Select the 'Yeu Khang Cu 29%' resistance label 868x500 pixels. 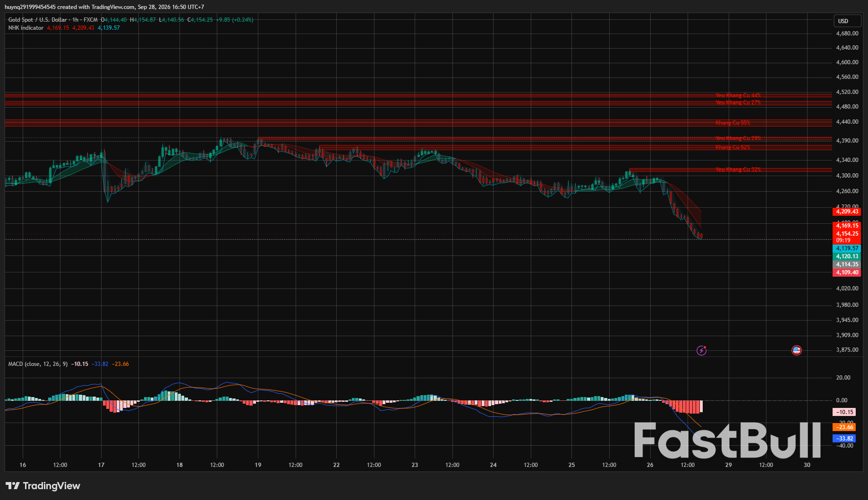coord(738,138)
